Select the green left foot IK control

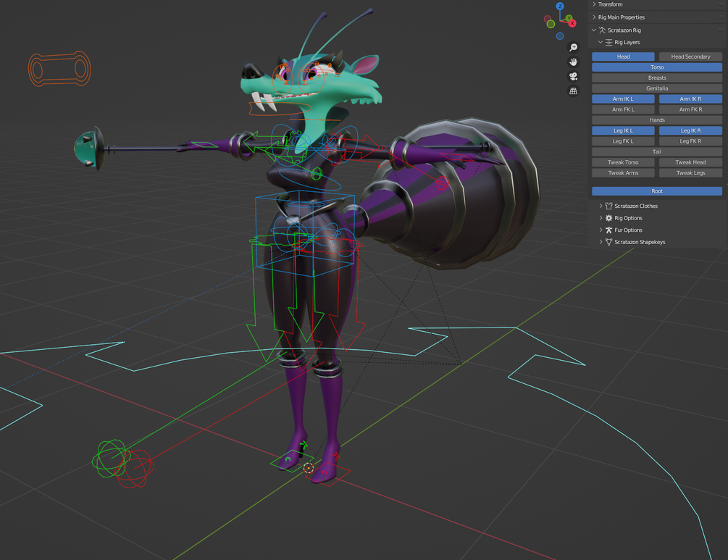[292, 461]
